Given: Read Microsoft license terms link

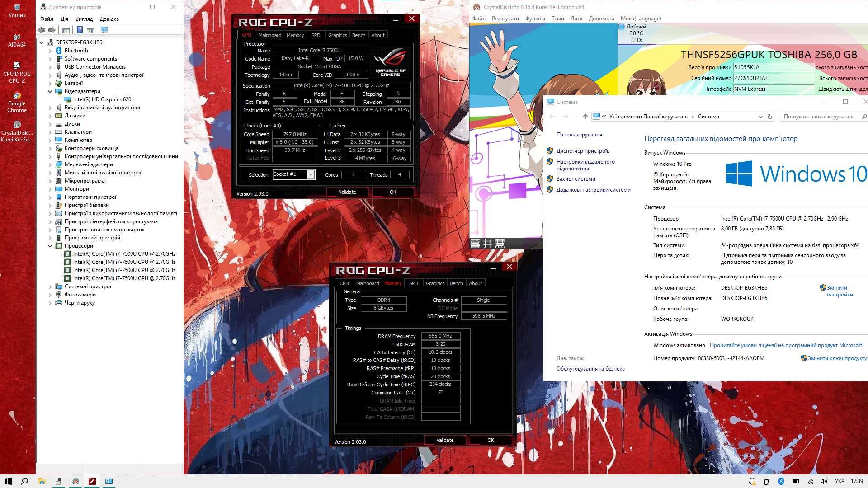Looking at the screenshot, I should [786, 345].
